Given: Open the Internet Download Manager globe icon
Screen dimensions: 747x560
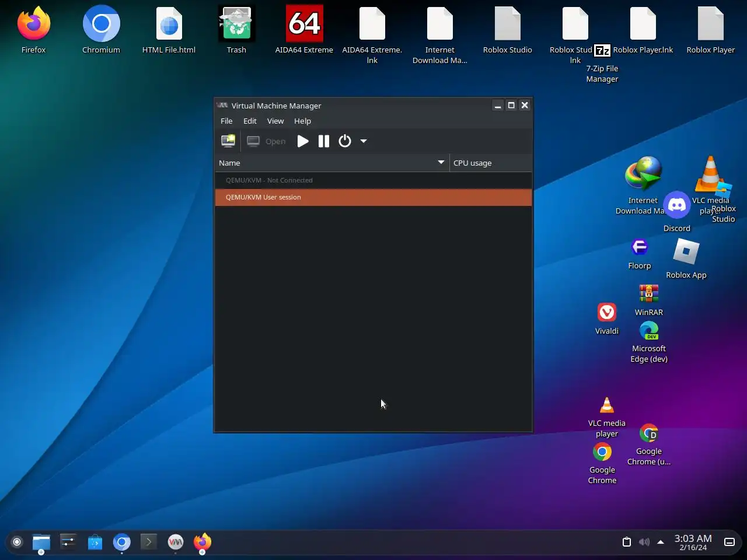Looking at the screenshot, I should (x=643, y=173).
